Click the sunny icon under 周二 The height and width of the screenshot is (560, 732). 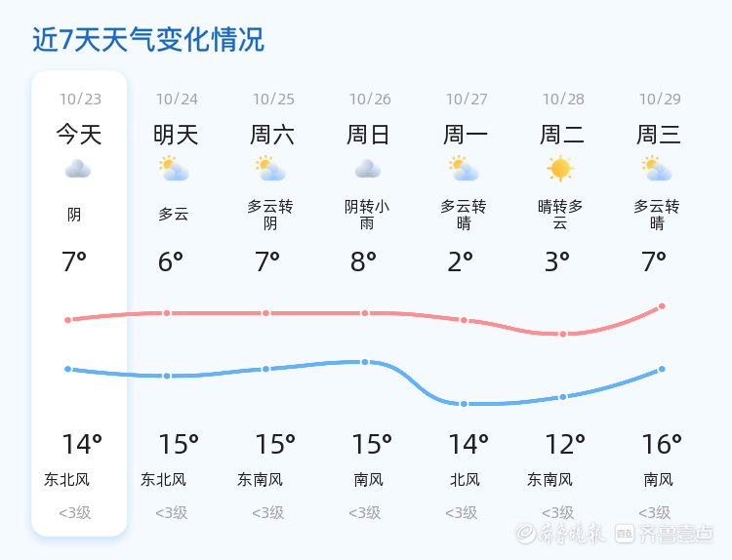tap(560, 169)
